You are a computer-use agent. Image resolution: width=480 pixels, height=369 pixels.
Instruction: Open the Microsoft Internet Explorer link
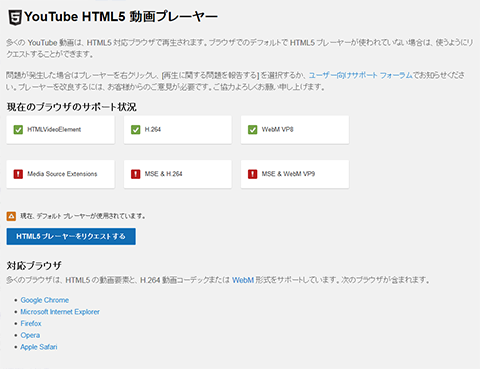60,312
